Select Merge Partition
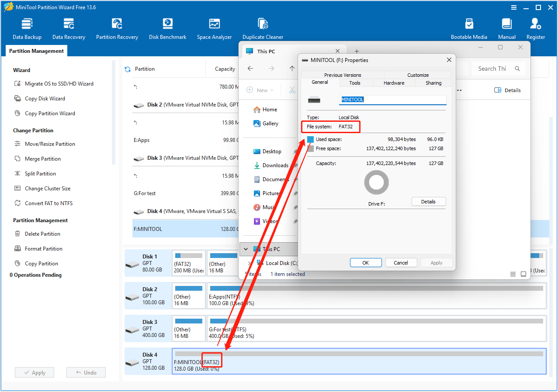The width and height of the screenshot is (558, 392). coord(38,159)
